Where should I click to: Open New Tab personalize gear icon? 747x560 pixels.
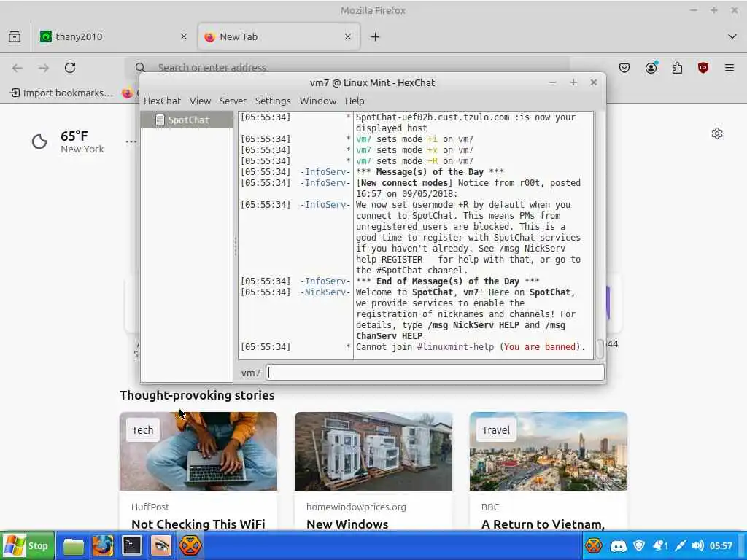pyautogui.click(x=717, y=133)
